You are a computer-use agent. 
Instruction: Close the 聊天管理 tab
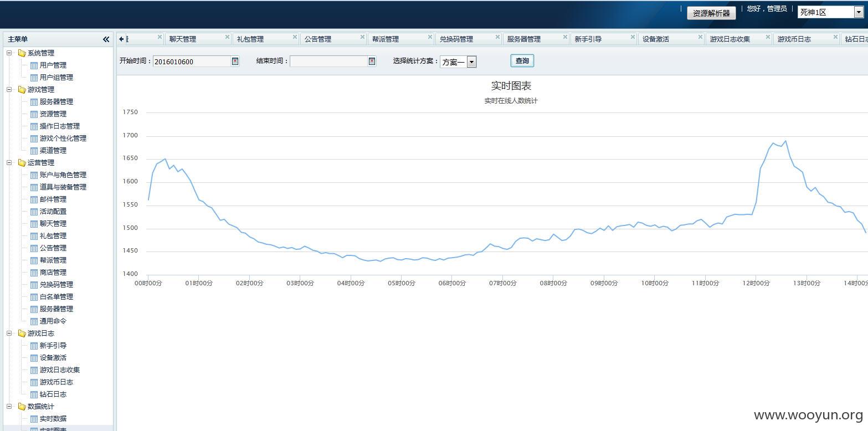227,37
